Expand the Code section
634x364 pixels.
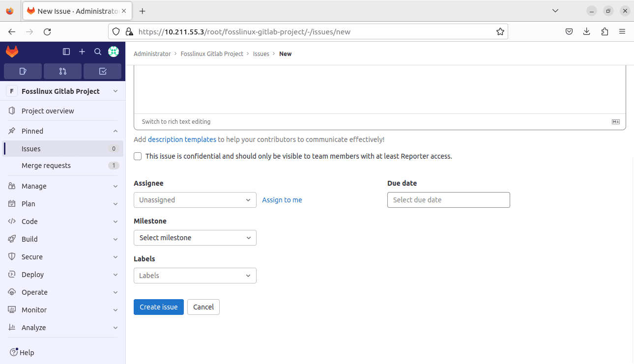(x=115, y=222)
